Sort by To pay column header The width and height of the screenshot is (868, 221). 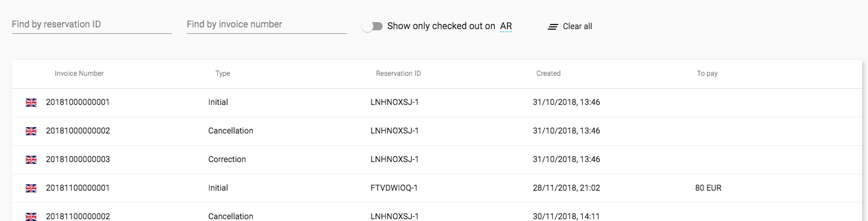click(707, 73)
